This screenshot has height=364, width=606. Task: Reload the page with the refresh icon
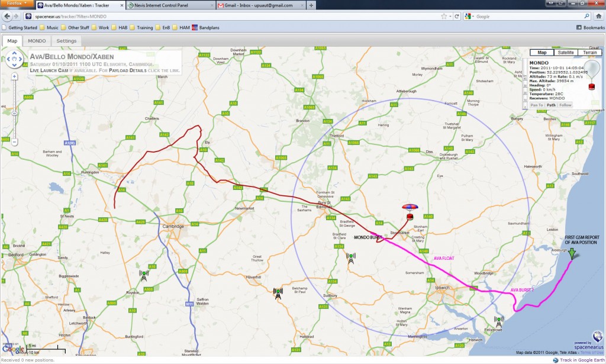(x=457, y=16)
